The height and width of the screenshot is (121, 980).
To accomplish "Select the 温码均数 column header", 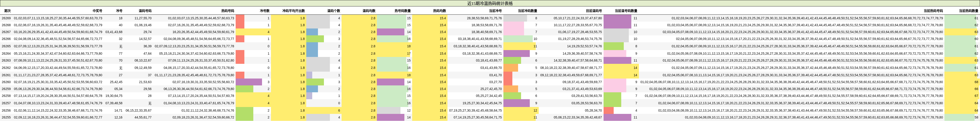I will (369, 11).
